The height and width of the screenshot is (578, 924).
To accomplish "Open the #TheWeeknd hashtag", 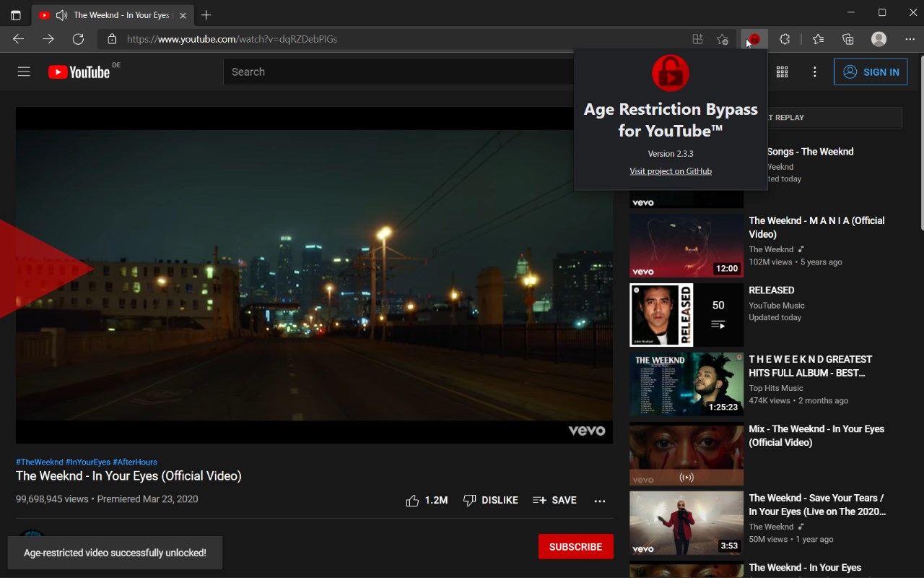I will pos(40,462).
